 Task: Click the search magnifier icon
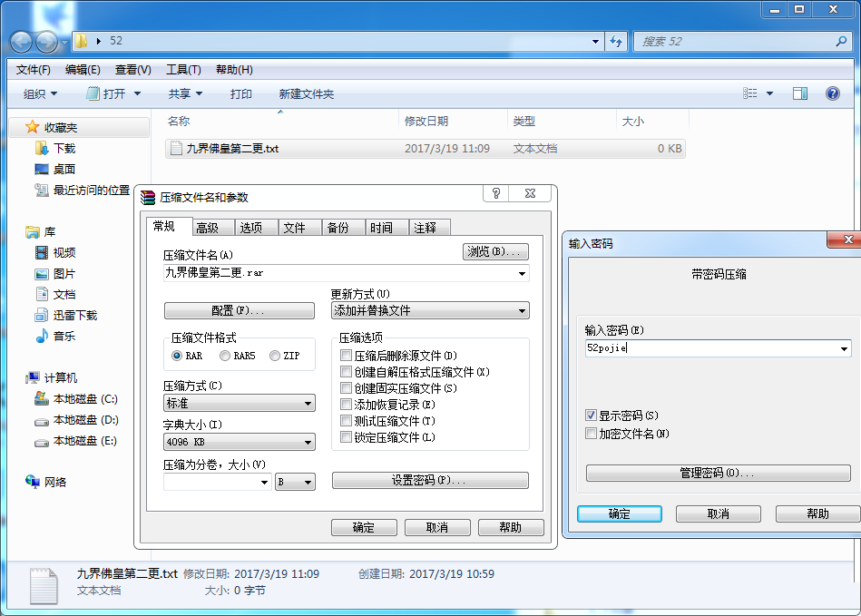coord(841,41)
